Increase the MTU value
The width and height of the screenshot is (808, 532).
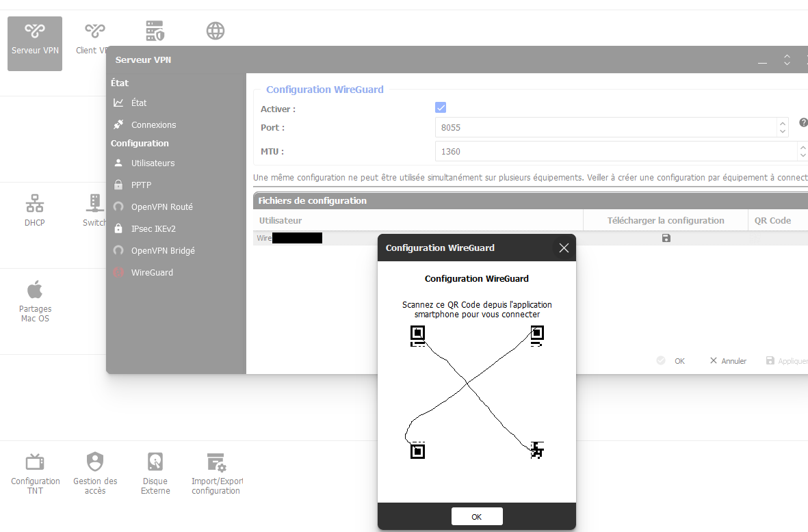(x=803, y=147)
